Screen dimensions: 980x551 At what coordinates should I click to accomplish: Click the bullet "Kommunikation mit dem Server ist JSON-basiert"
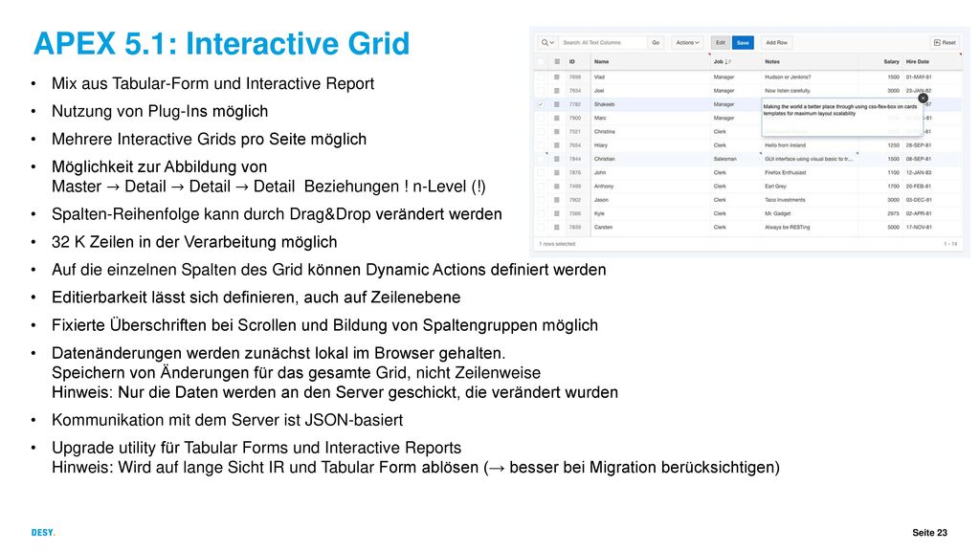tap(227, 420)
